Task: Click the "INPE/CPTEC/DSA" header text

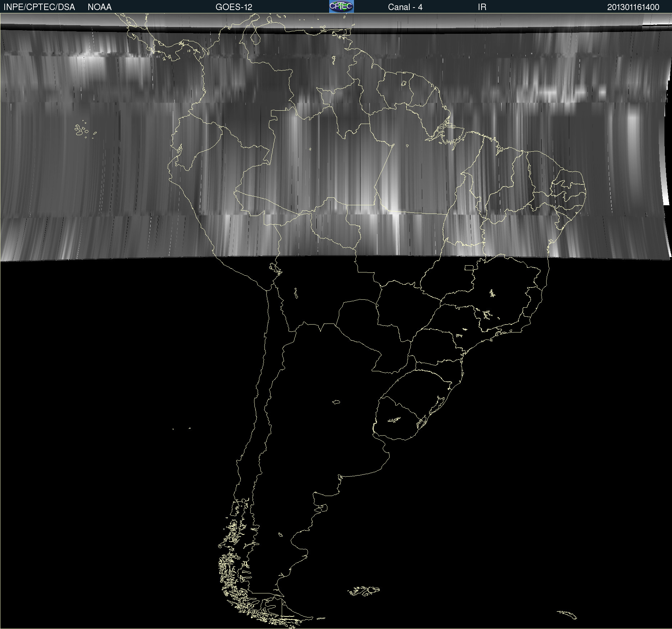Action: (x=39, y=7)
